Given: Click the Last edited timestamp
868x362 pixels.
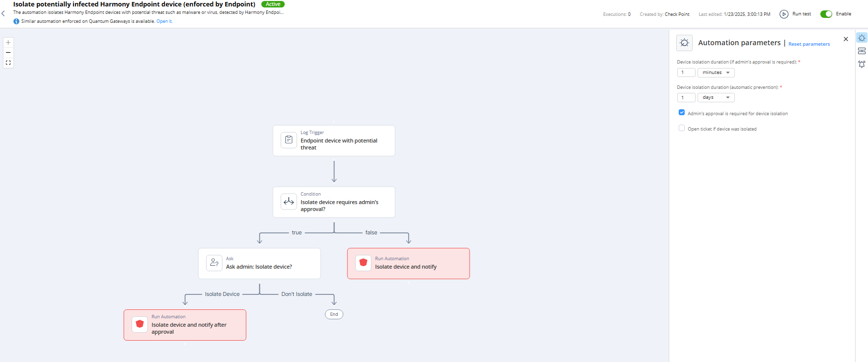Looking at the screenshot, I should [x=734, y=14].
